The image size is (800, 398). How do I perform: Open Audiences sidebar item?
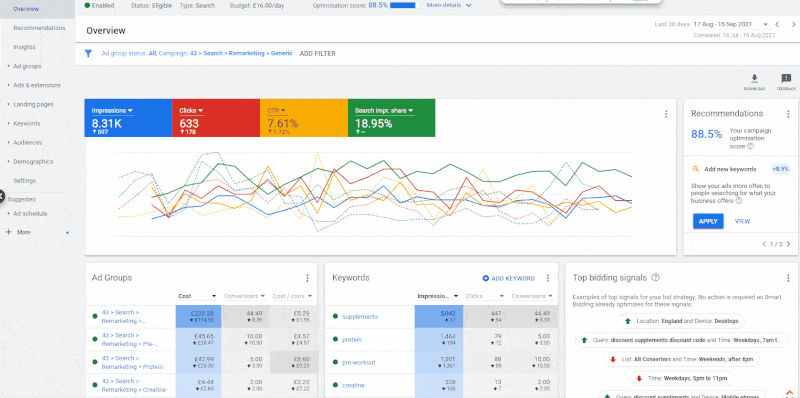click(28, 142)
